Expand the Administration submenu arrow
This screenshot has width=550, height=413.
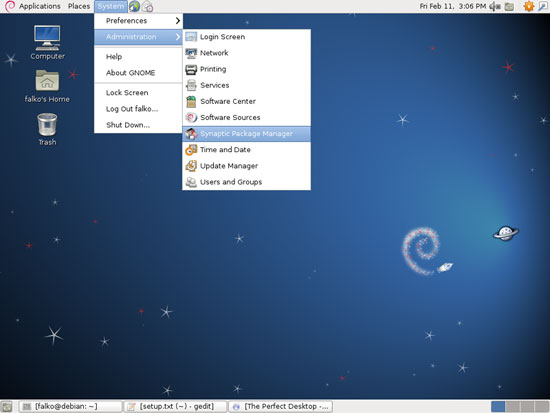coord(178,37)
